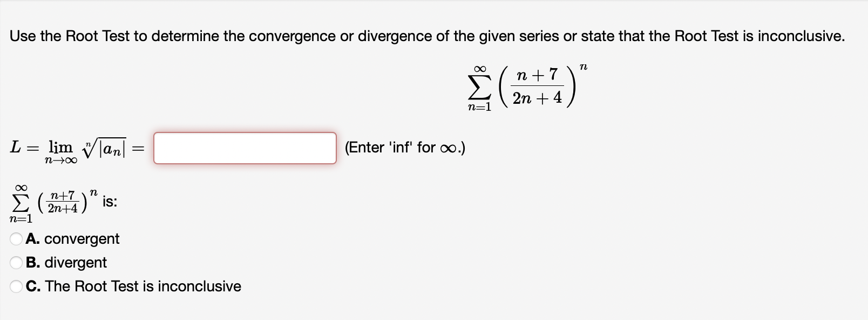Click the problem statement about the Root Test
The image size is (868, 320).
(x=426, y=36)
